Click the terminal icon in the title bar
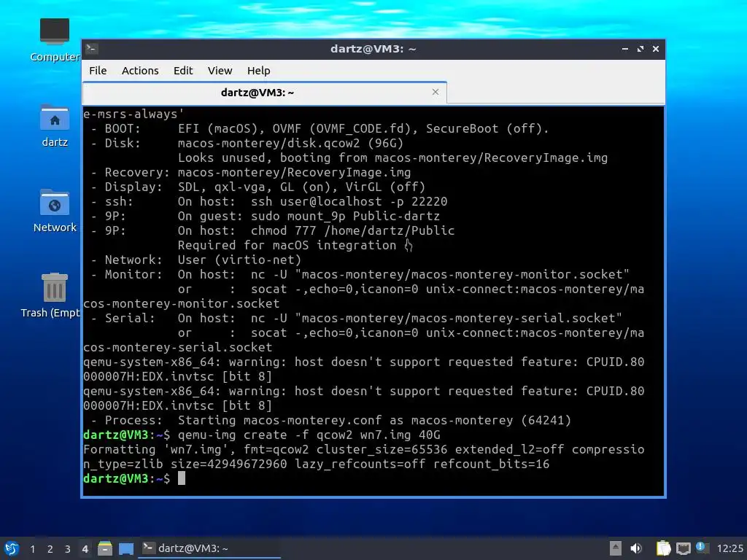The image size is (747, 560). click(x=92, y=49)
